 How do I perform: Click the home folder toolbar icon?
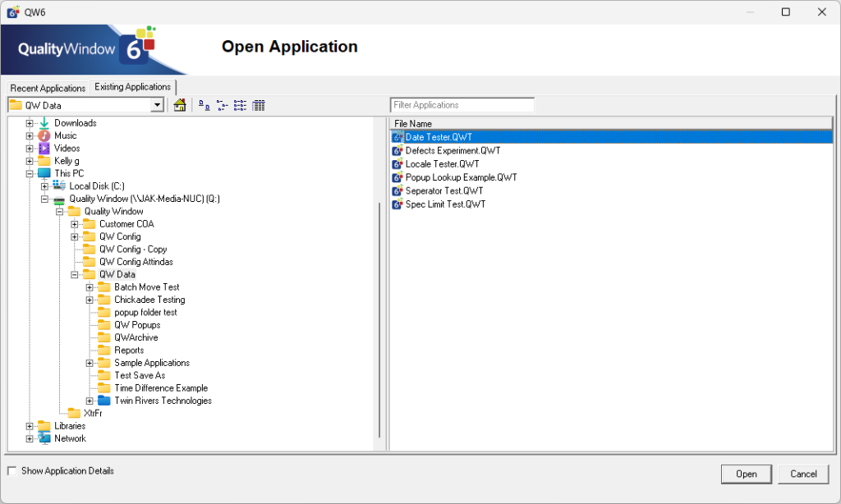coord(180,105)
